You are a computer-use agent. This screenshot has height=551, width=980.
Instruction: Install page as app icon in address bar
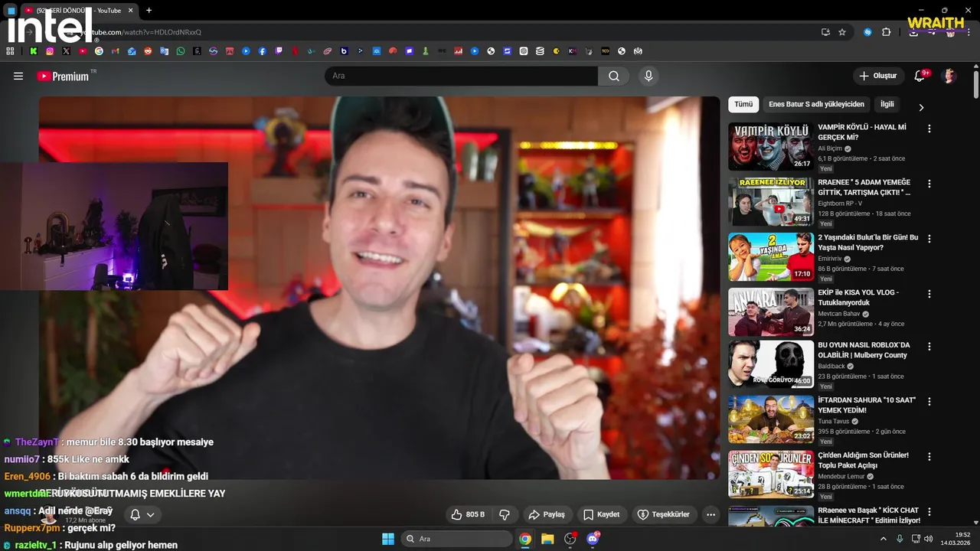825,32
